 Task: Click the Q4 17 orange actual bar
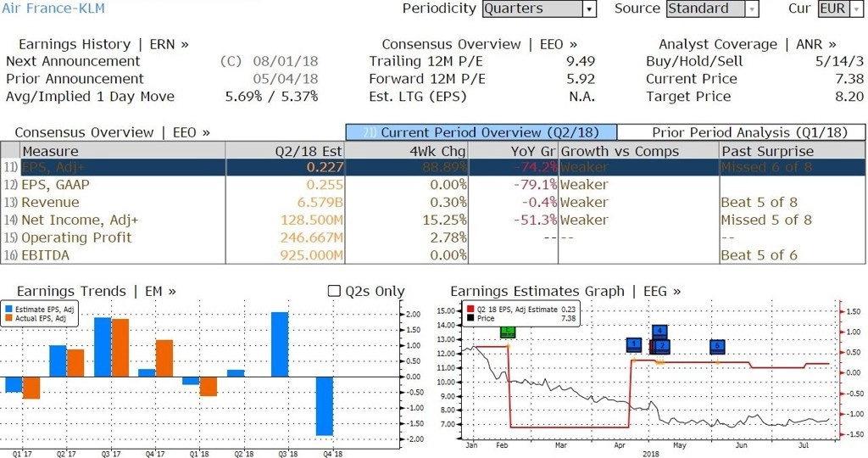[164, 358]
